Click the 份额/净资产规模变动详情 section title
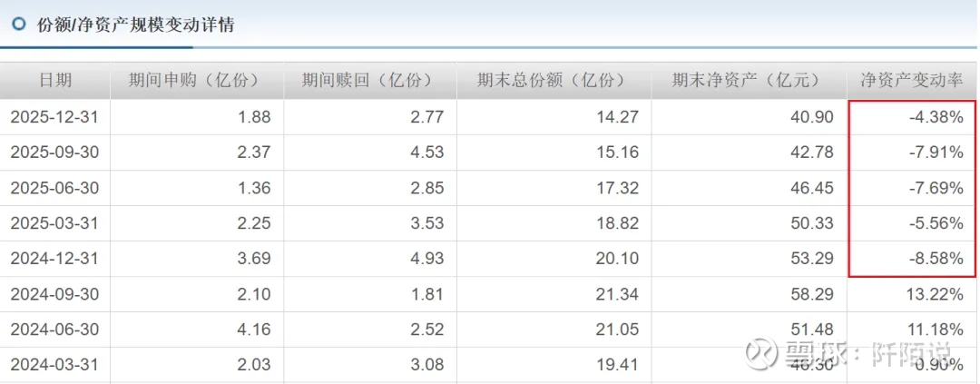 tap(135, 25)
